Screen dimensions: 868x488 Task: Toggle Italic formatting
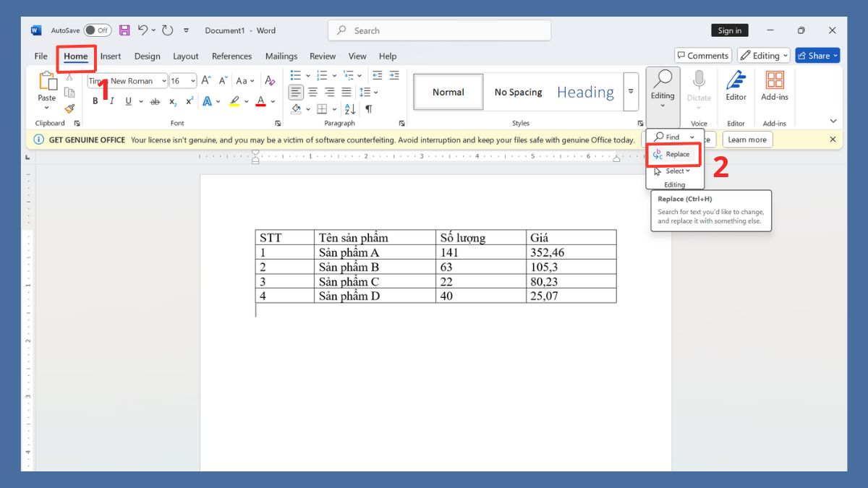click(111, 101)
